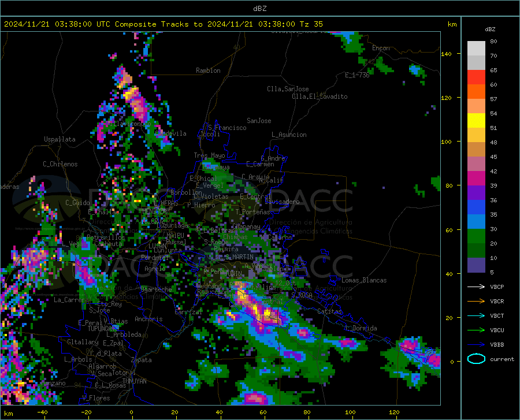The image size is (520, 420).
Task: Click the white VBCP arrow in legend
Action: [x=476, y=287]
